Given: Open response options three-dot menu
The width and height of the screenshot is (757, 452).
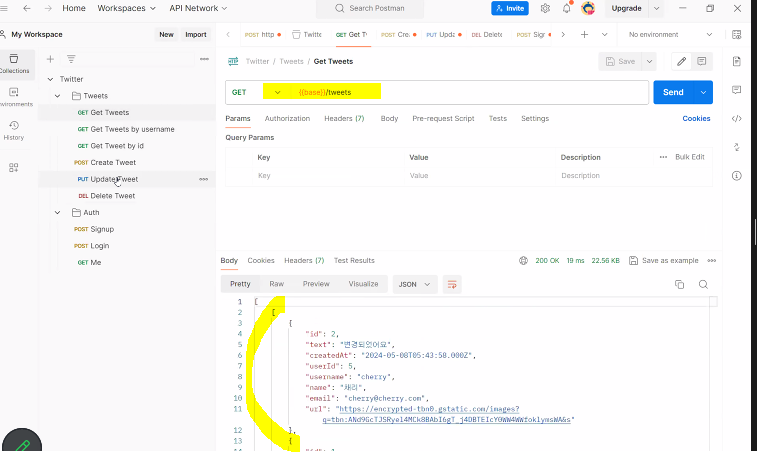Looking at the screenshot, I should point(712,261).
